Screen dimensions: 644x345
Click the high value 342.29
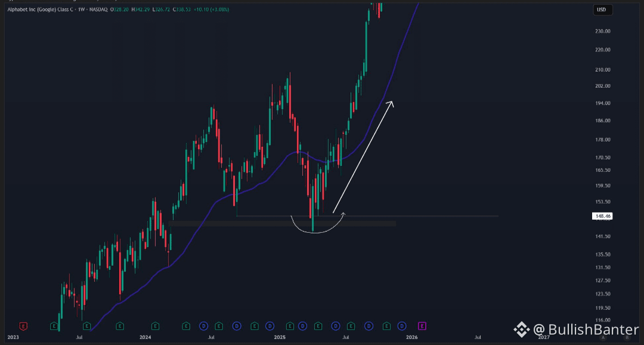pos(142,10)
